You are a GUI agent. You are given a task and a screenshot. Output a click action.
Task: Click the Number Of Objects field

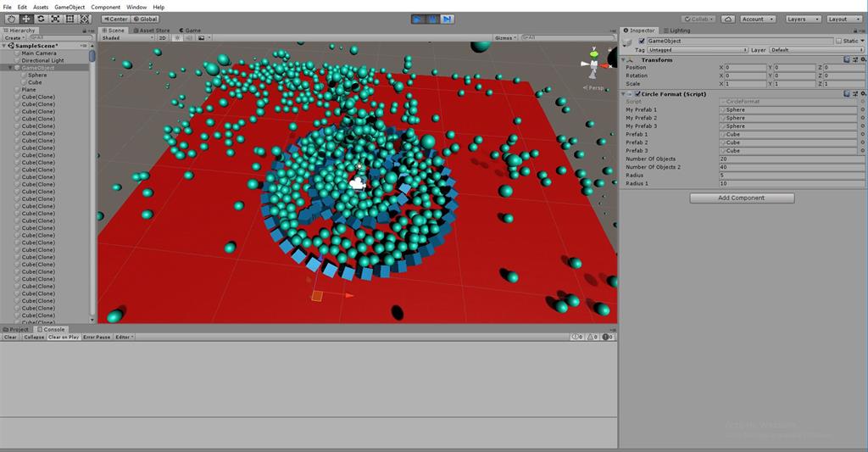[x=792, y=159]
